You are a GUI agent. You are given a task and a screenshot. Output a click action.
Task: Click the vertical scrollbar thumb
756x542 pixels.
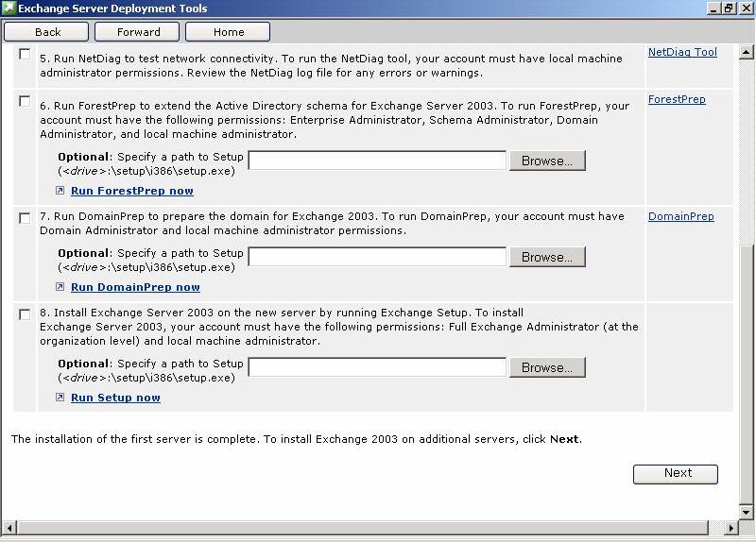click(x=747, y=374)
